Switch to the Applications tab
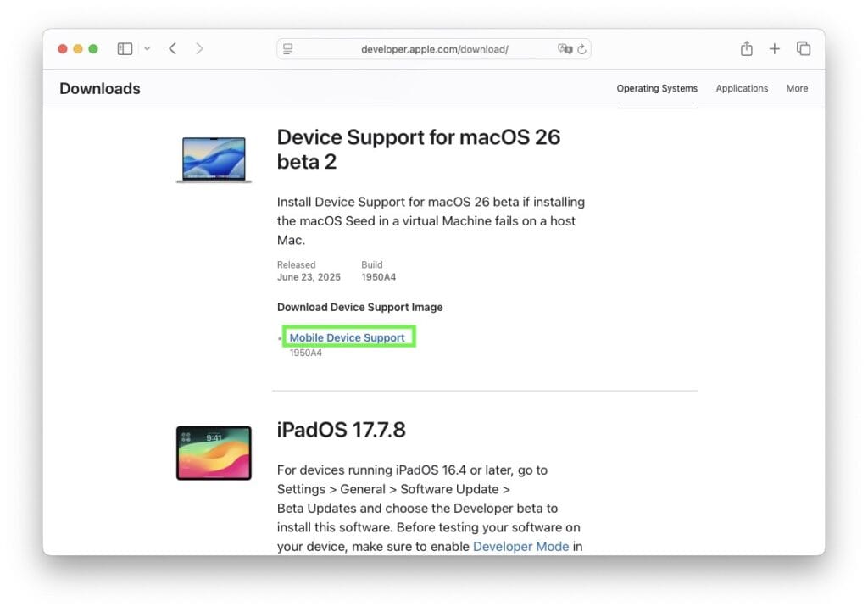Viewport: 868px width, 612px height. point(742,88)
